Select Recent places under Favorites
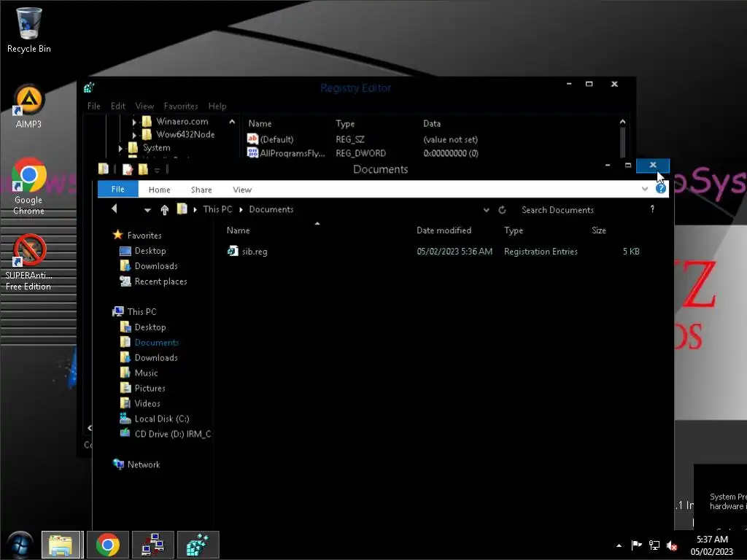 pos(160,281)
